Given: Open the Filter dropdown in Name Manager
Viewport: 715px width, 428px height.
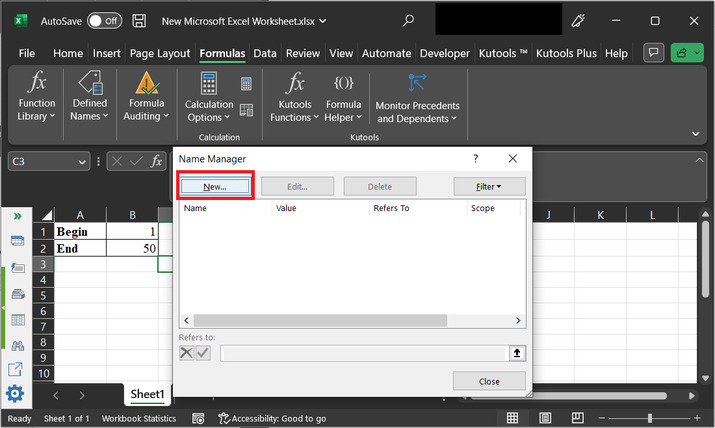Looking at the screenshot, I should pos(489,186).
